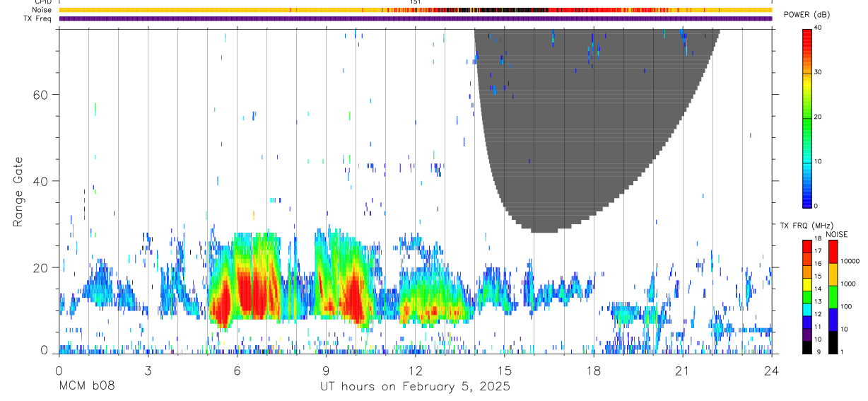Click the "15" label on TX FRQ scale
The image size is (868, 401).
pyautogui.click(x=819, y=276)
